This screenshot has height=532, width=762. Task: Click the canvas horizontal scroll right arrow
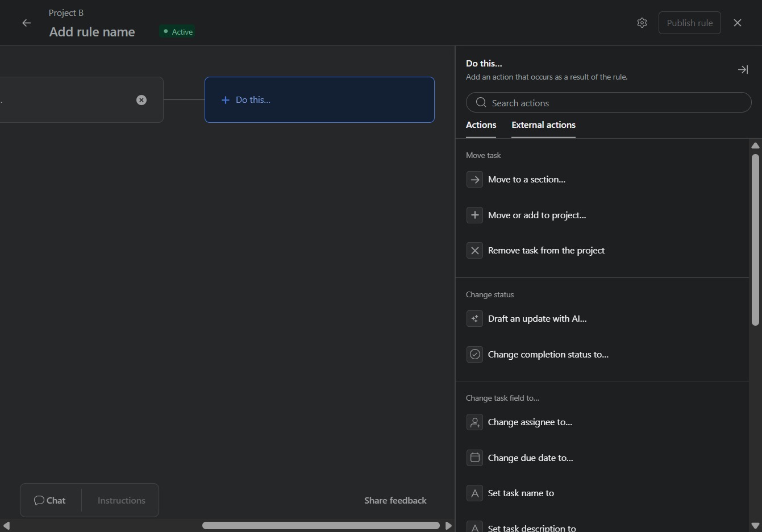[x=448, y=526]
